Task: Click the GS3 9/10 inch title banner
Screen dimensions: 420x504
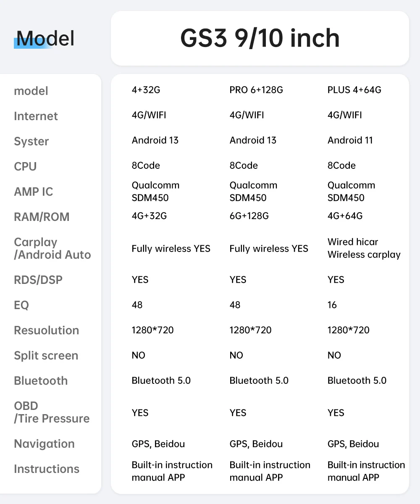Action: pos(260,38)
